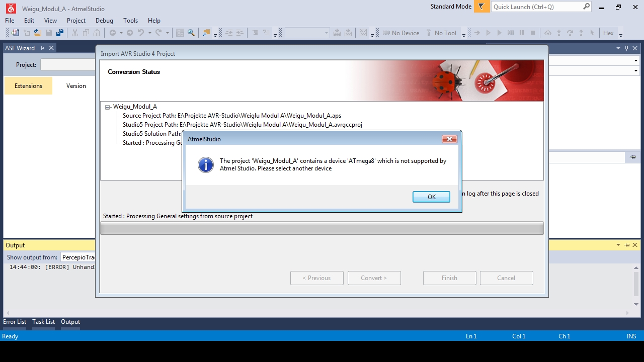Click the No Device button
This screenshot has height=362, width=644.
point(401,33)
